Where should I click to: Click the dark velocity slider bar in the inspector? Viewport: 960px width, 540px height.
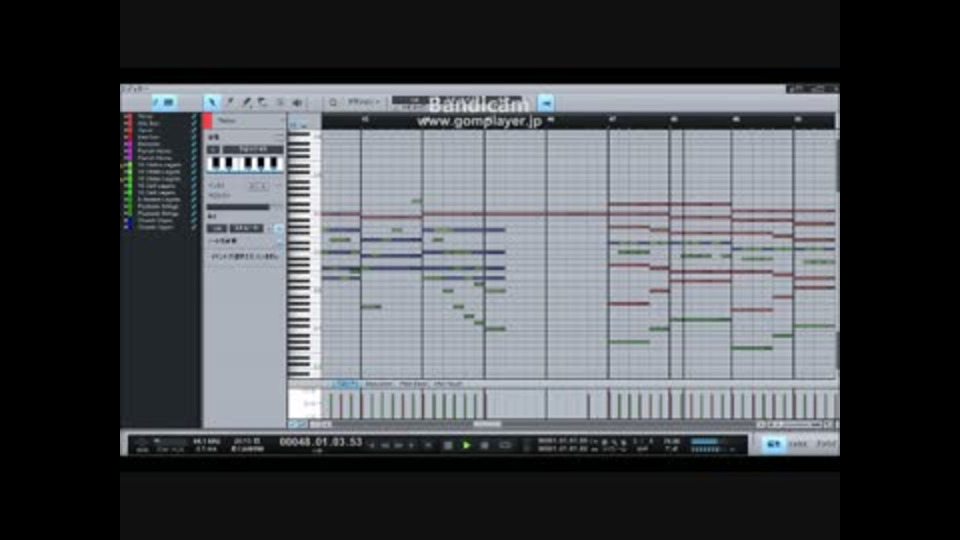tap(239, 207)
